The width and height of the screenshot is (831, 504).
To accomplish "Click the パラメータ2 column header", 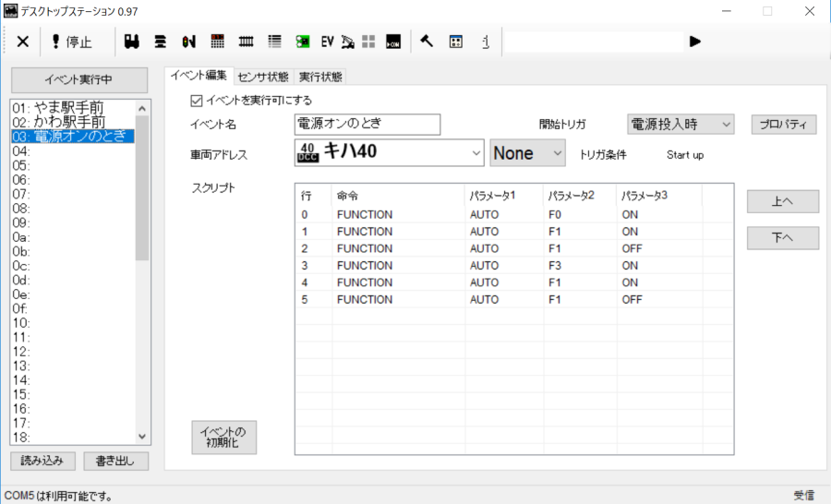I will point(580,196).
